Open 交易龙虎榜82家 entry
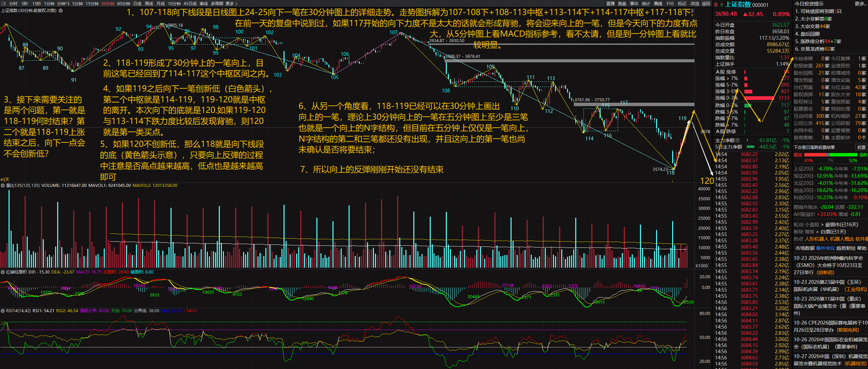The image size is (868, 369). click(x=815, y=49)
